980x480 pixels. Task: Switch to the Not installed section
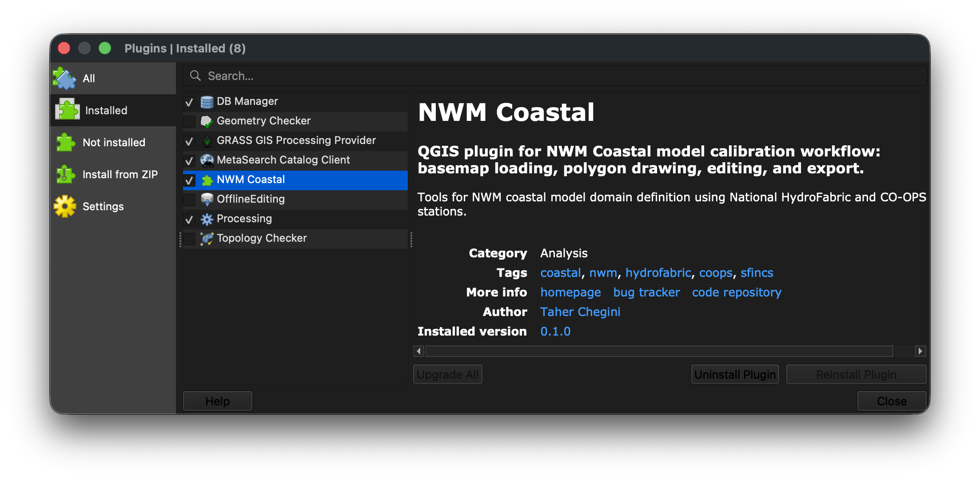tap(114, 142)
